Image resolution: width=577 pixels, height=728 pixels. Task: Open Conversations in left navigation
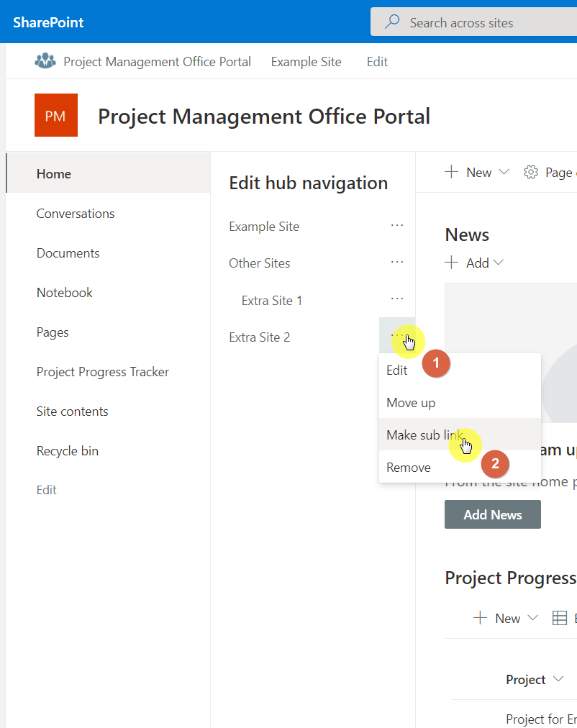[76, 214]
